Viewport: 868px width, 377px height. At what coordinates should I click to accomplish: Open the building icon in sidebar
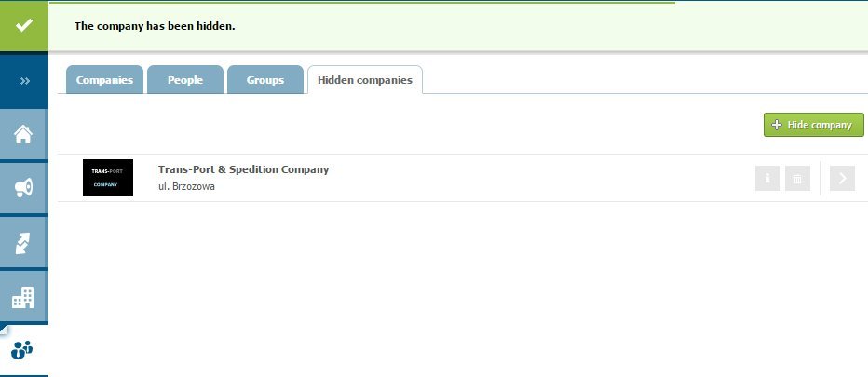coord(24,298)
